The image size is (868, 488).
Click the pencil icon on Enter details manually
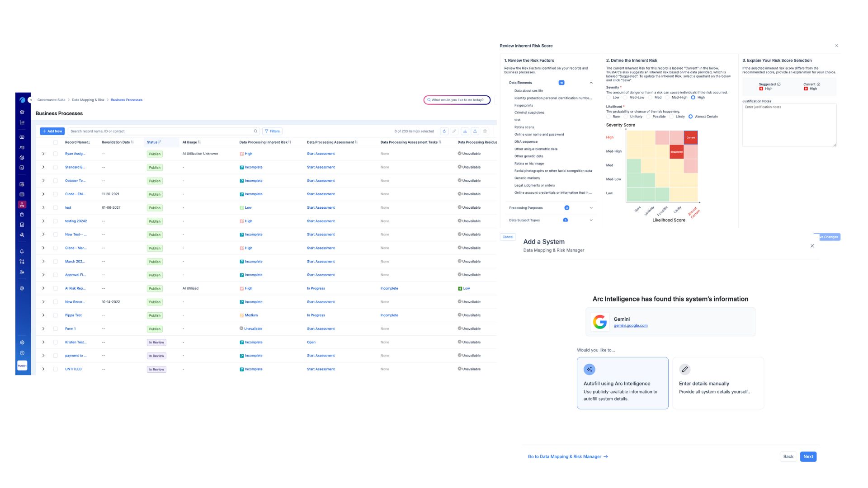684,369
